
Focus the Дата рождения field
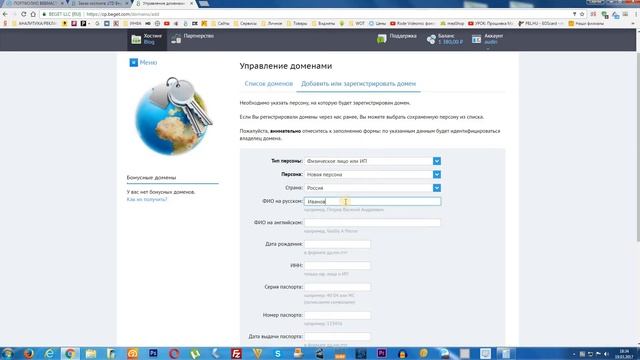[337, 244]
